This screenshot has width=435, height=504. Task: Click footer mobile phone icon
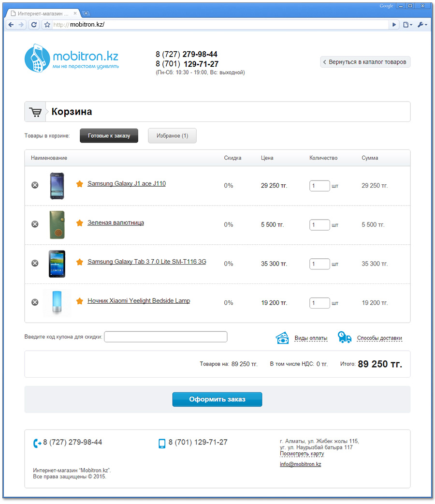[162, 444]
